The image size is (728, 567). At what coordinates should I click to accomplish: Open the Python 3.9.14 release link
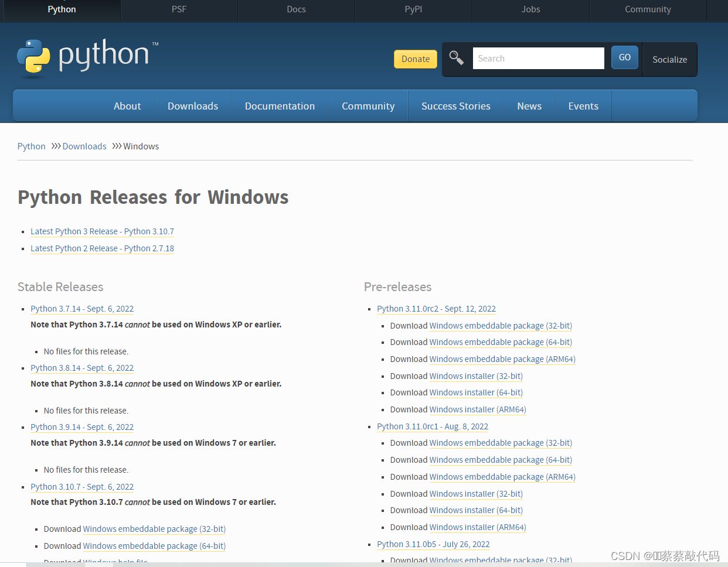point(82,427)
